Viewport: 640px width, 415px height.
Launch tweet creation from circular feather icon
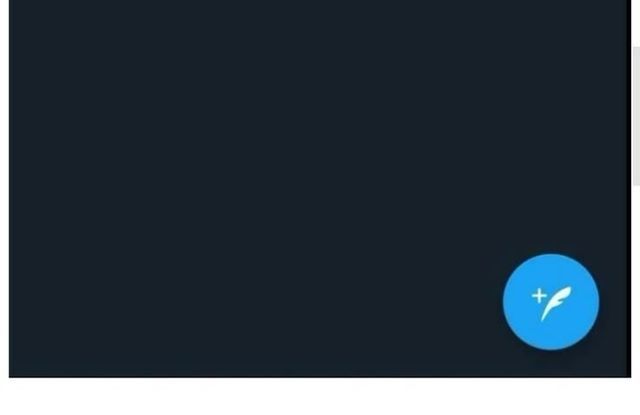[551, 302]
